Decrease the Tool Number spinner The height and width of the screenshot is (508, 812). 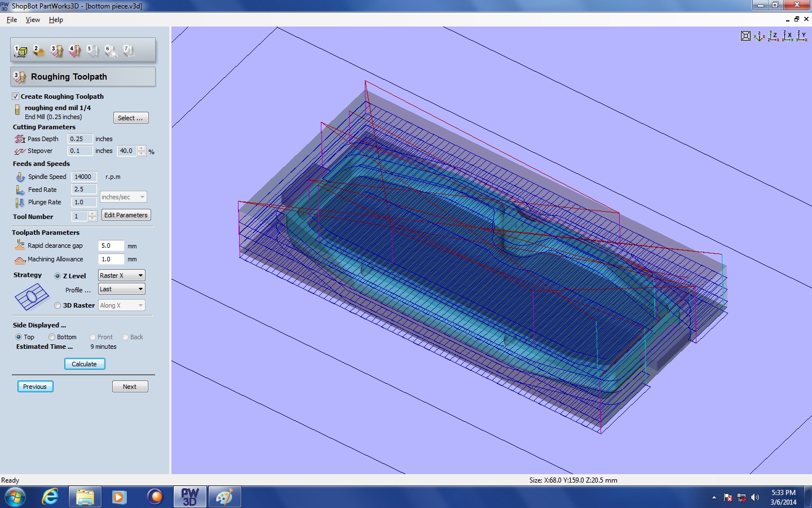tap(92, 219)
